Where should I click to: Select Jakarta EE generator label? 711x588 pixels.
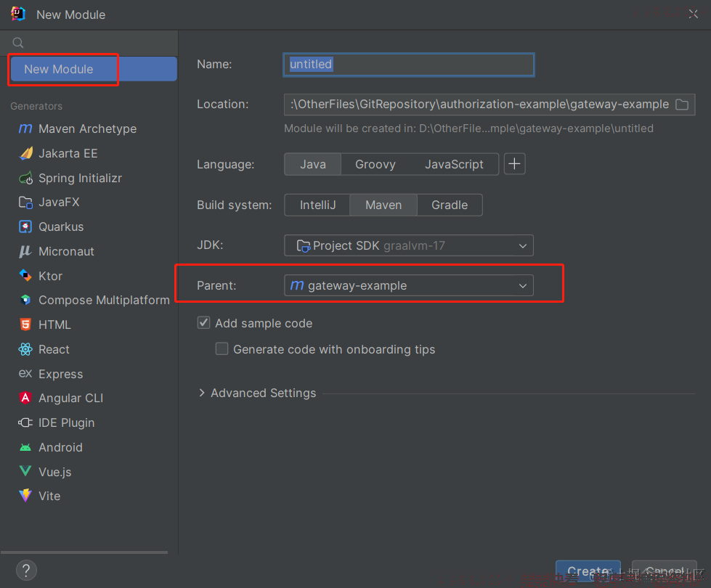coord(68,153)
